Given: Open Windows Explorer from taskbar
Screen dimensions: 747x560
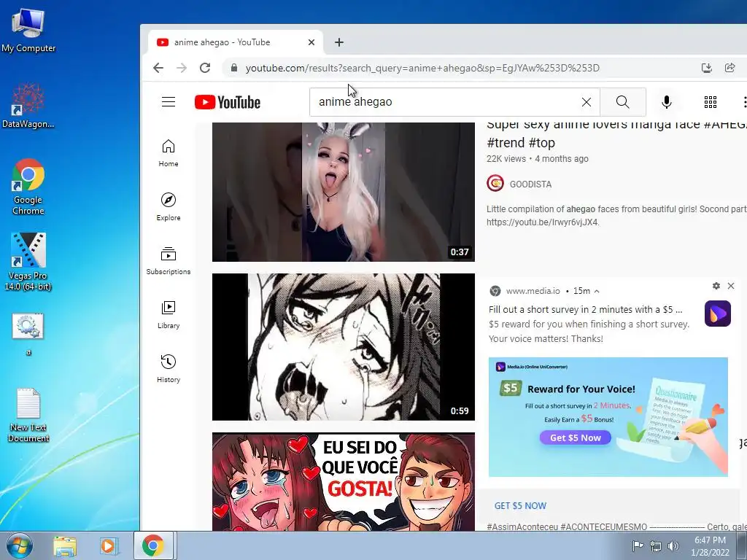Looking at the screenshot, I should [65, 545].
